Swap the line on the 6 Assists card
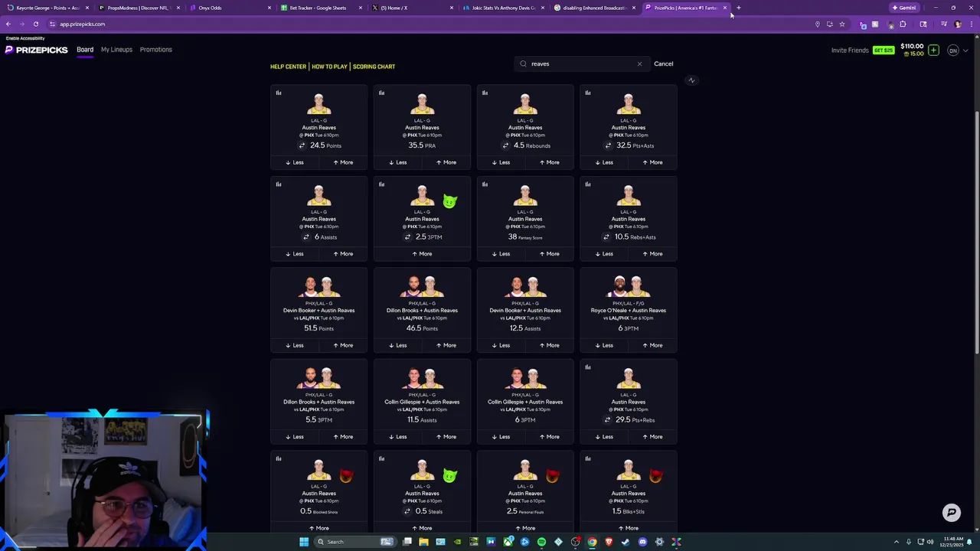Screen dimensions: 980x551 [x=305, y=237]
